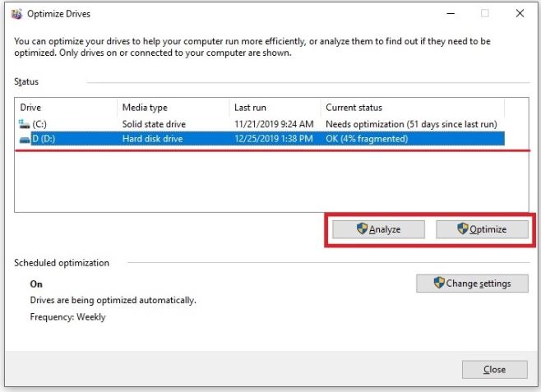541x392 pixels.
Task: Click the shield icon on Analyze button
Action: [362, 229]
